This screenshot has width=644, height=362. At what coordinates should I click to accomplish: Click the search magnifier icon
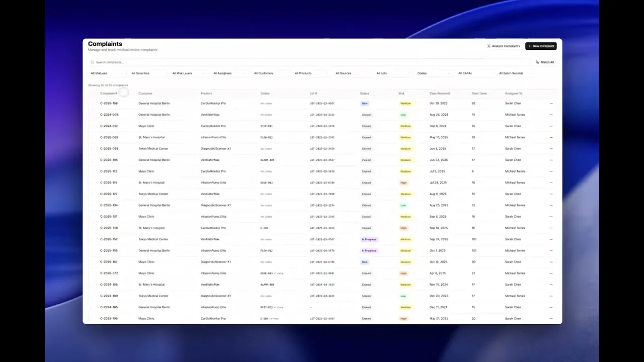(x=93, y=62)
